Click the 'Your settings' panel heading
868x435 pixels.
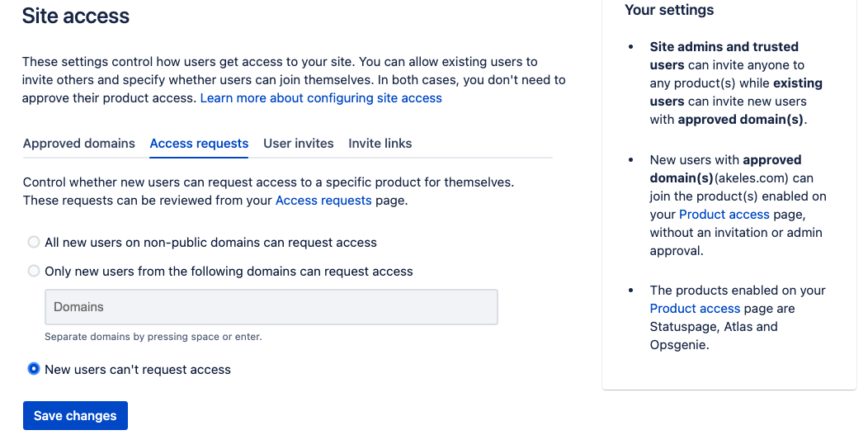(669, 10)
